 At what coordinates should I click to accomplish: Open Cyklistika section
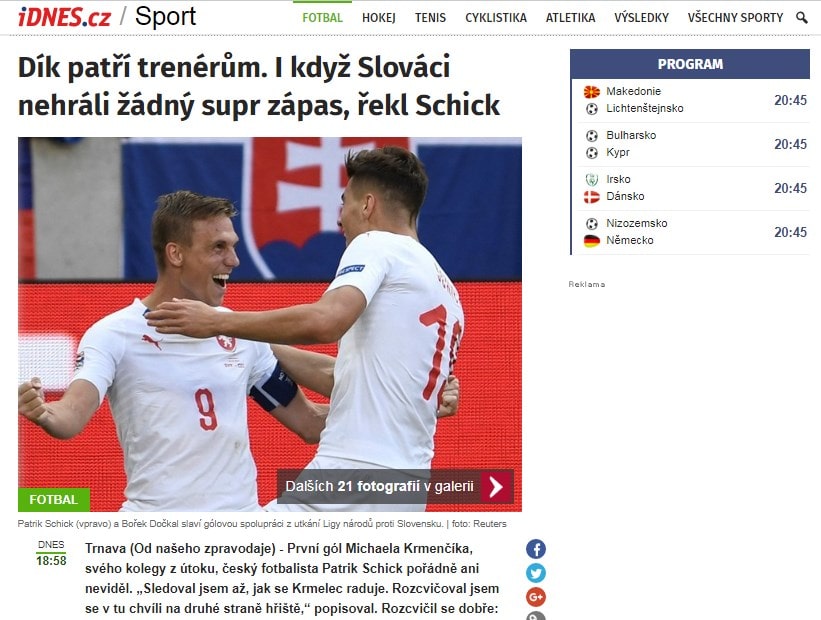(496, 18)
